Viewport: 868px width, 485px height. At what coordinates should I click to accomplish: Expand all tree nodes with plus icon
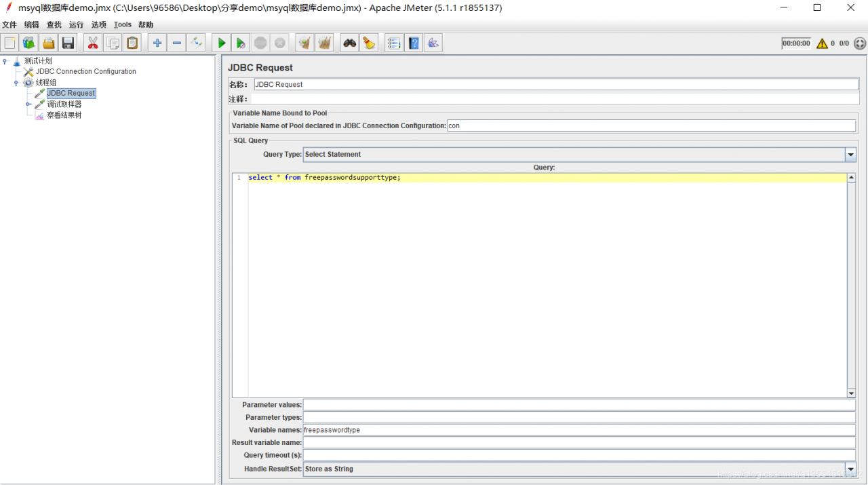pyautogui.click(x=157, y=43)
